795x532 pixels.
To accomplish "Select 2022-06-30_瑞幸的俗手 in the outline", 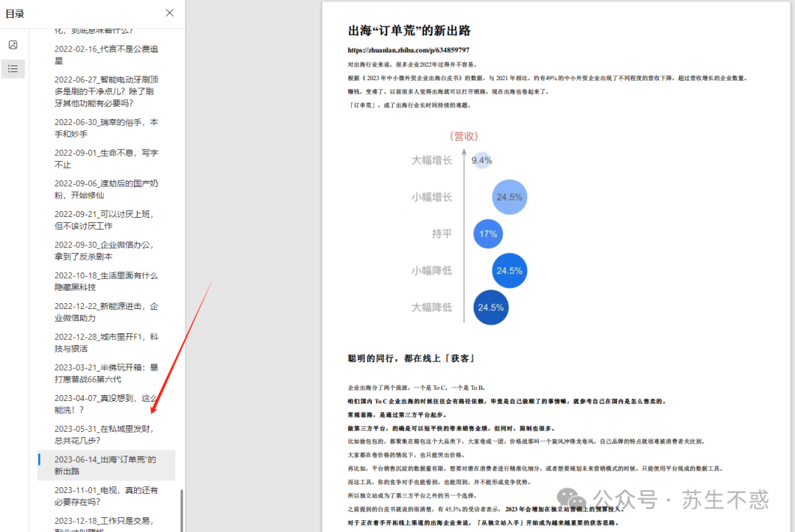I will pos(105,127).
